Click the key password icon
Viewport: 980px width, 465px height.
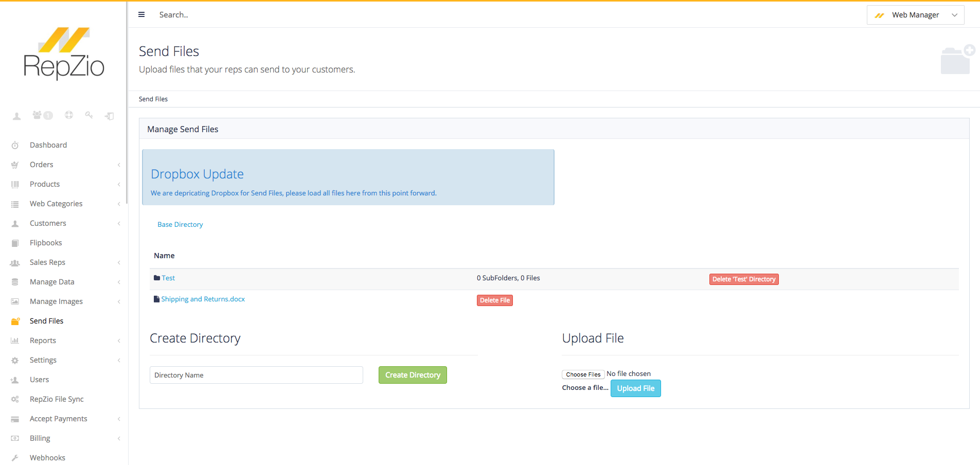89,115
